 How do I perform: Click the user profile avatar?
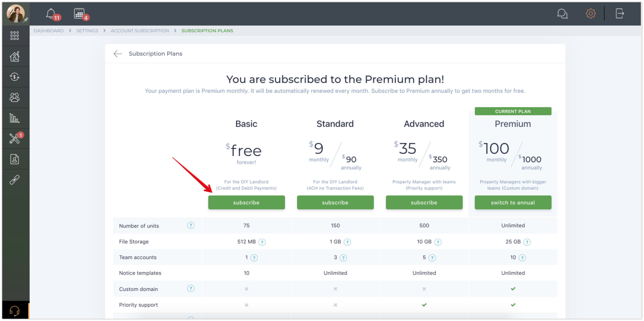coord(15,13)
